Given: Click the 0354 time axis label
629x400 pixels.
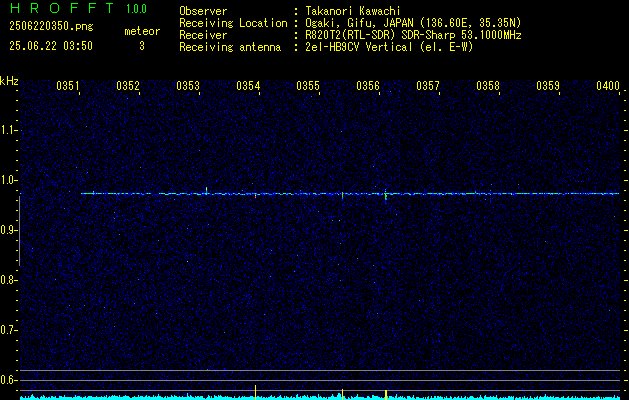Looking at the screenshot, I should (248, 86).
